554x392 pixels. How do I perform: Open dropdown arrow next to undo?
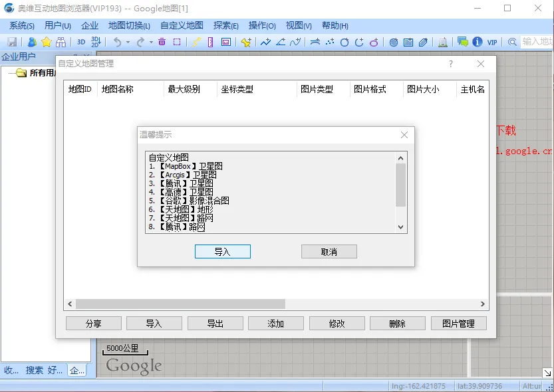[128, 42]
